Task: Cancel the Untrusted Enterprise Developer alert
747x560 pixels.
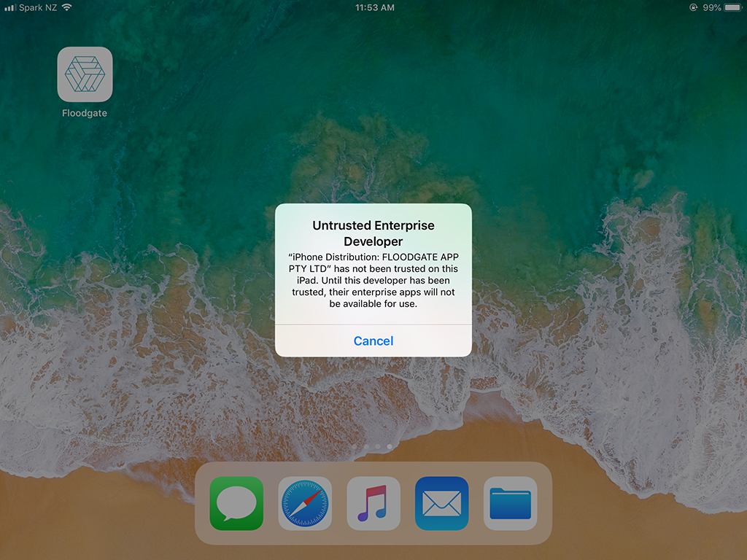Action: (373, 341)
